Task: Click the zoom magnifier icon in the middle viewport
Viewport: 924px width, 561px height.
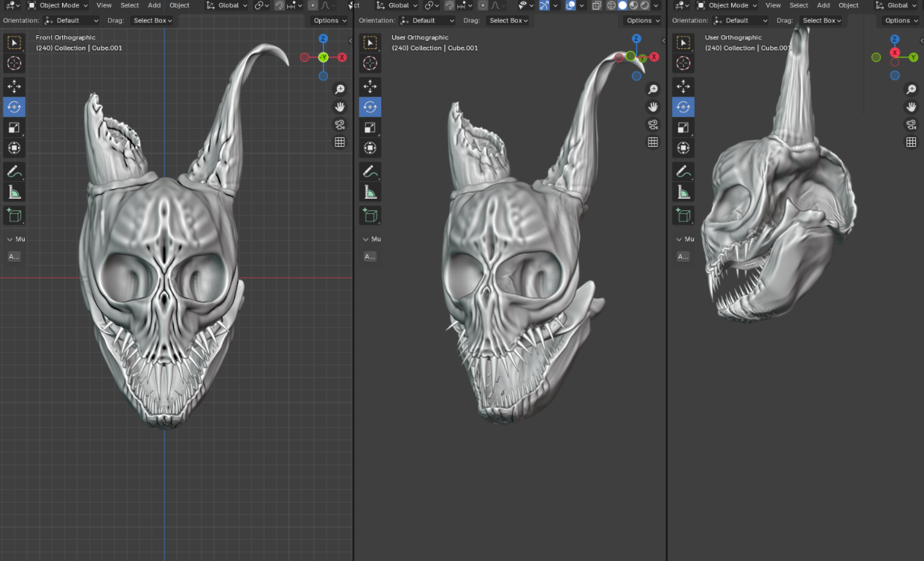Action: coord(653,89)
